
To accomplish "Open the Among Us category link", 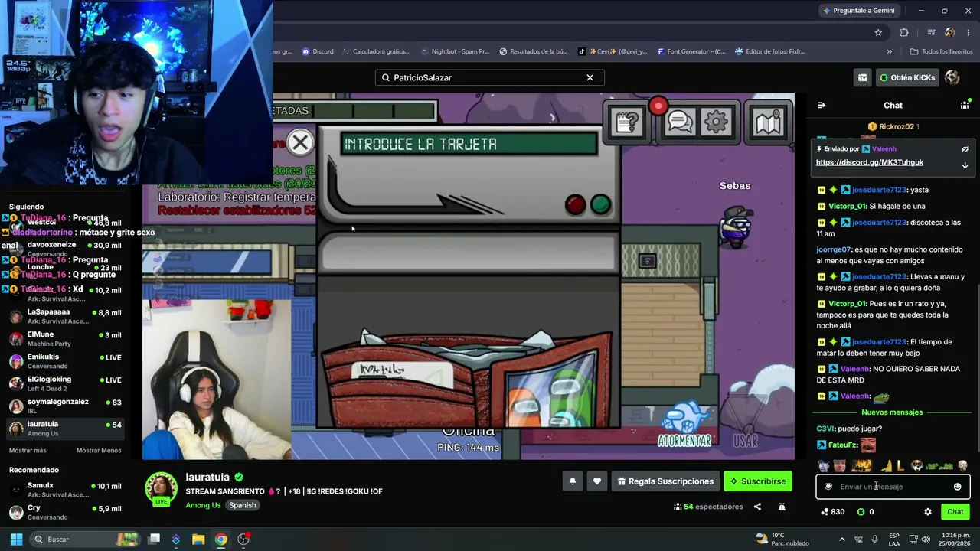I will pyautogui.click(x=203, y=505).
